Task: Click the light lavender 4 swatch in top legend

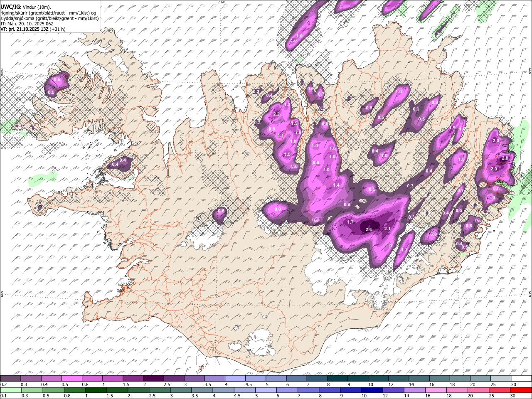Action: (x=235, y=378)
